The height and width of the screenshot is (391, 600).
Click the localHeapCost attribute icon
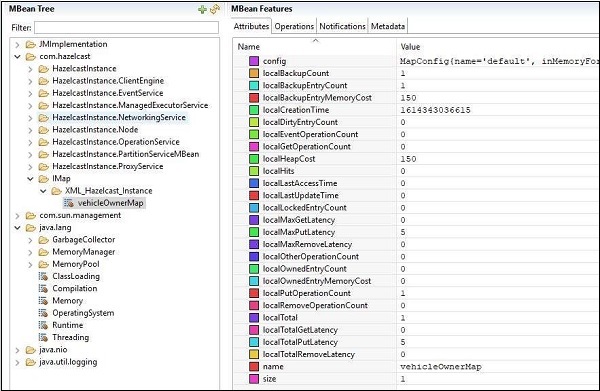(x=254, y=159)
